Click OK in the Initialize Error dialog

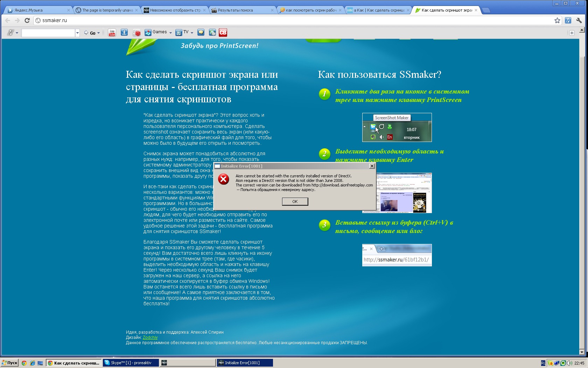tap(295, 202)
